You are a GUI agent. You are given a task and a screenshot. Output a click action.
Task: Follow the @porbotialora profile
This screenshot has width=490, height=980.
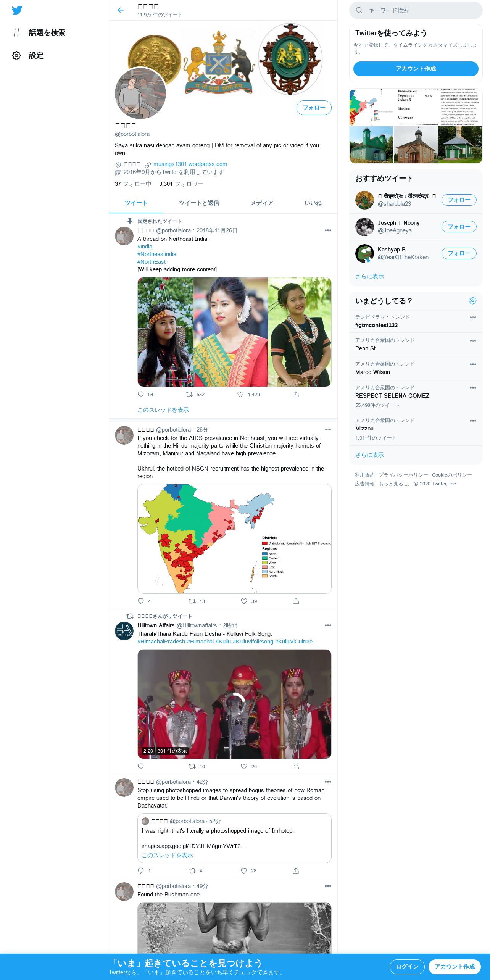314,108
